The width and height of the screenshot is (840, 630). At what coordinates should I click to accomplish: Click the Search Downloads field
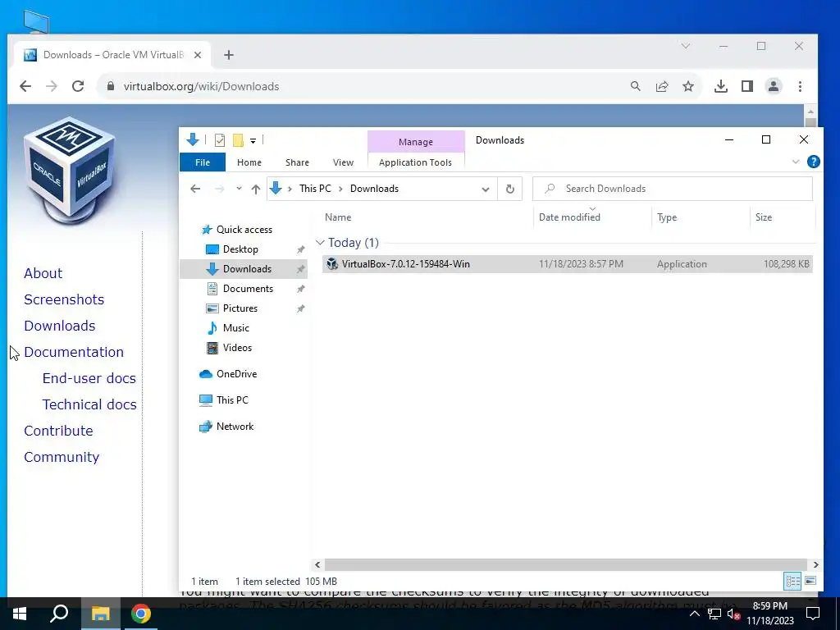click(x=673, y=189)
